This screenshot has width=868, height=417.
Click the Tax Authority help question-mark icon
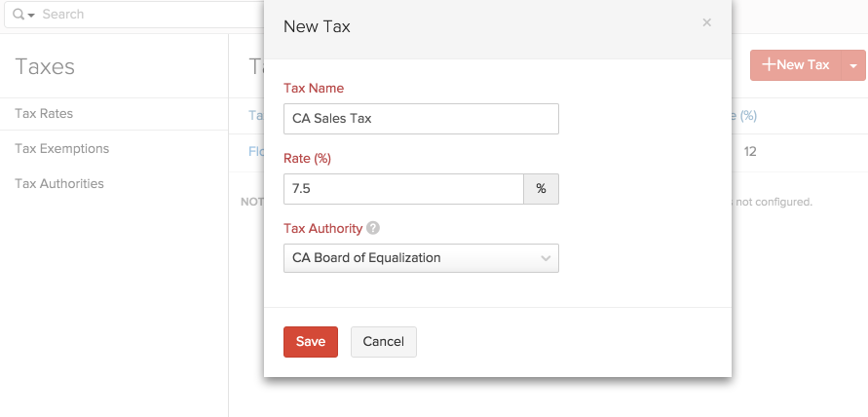(373, 228)
